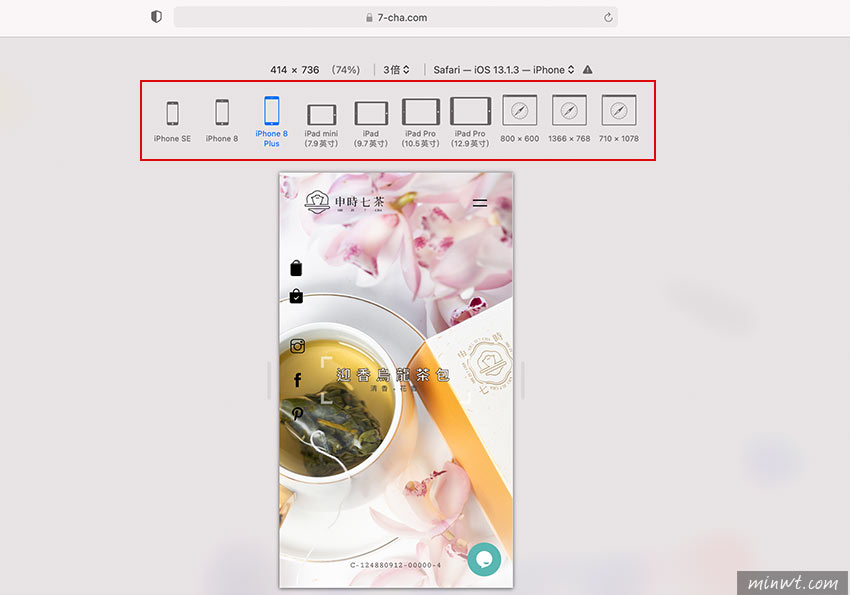The image size is (850, 595).
Task: Open the shopping bag icon on the webpage
Action: coord(296,268)
